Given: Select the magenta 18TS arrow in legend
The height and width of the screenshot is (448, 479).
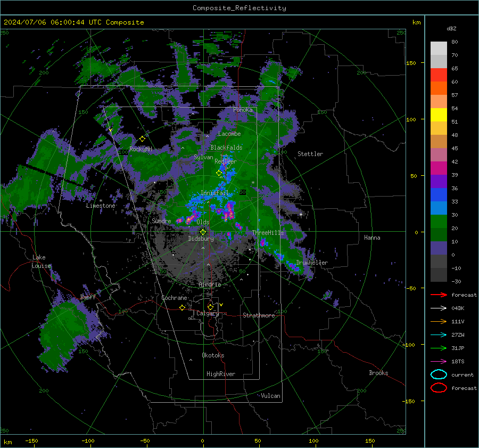Looking at the screenshot, I should point(439,361).
